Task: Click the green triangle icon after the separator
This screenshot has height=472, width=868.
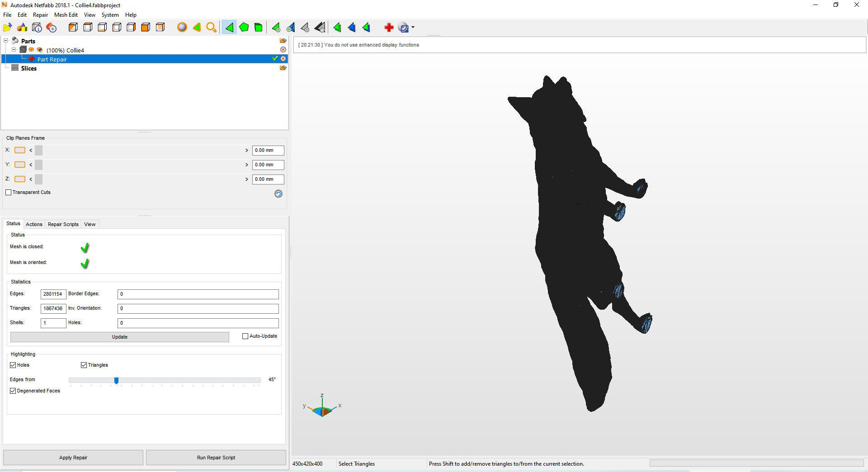Action: (x=337, y=28)
